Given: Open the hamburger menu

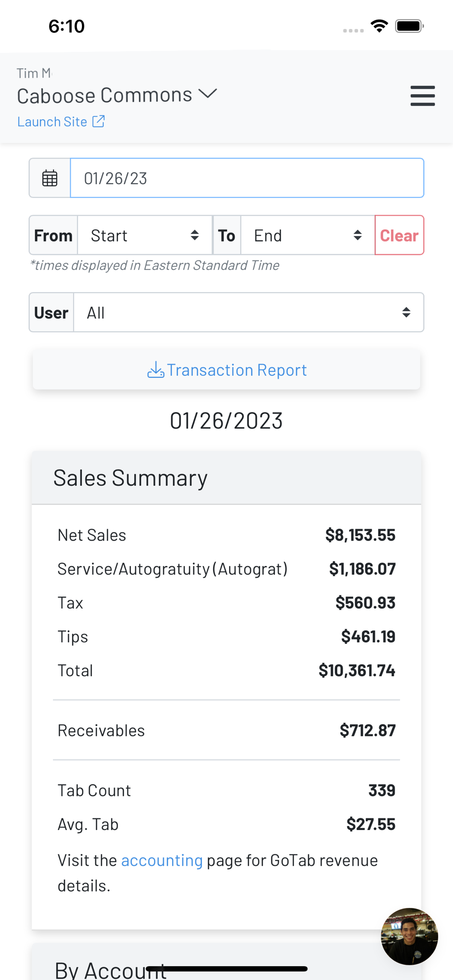Looking at the screenshot, I should click(423, 96).
